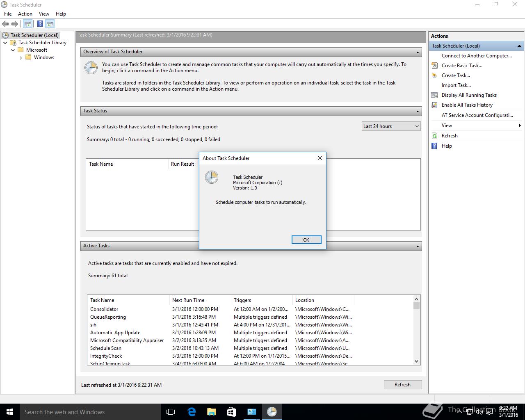Image resolution: width=525 pixels, height=420 pixels.
Task: Click the Run Result column header
Action: (183, 164)
